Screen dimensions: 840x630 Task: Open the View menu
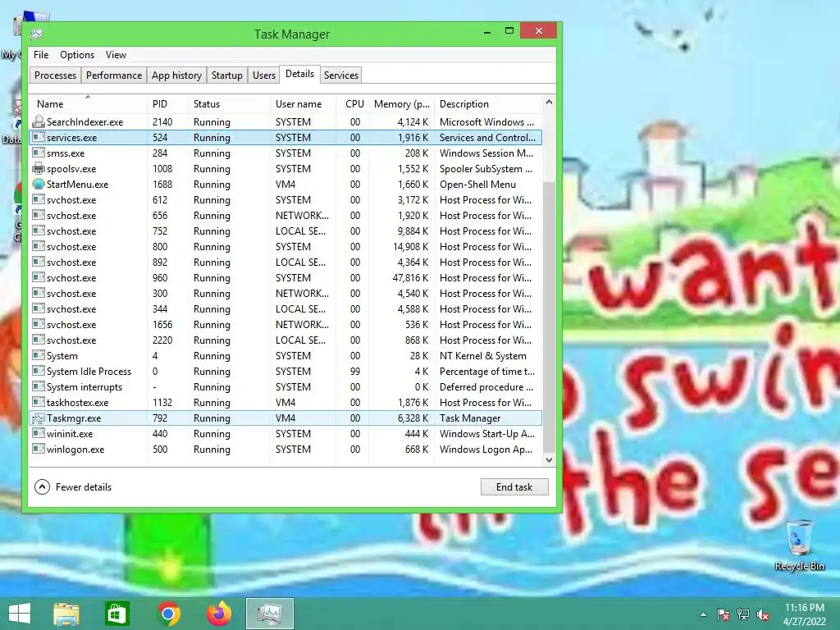pos(116,55)
